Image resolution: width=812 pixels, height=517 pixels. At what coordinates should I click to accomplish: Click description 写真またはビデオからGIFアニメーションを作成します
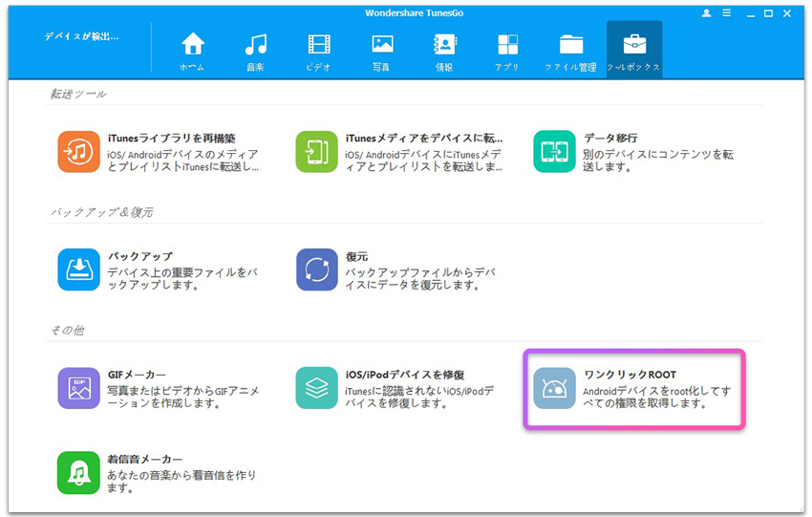182,397
